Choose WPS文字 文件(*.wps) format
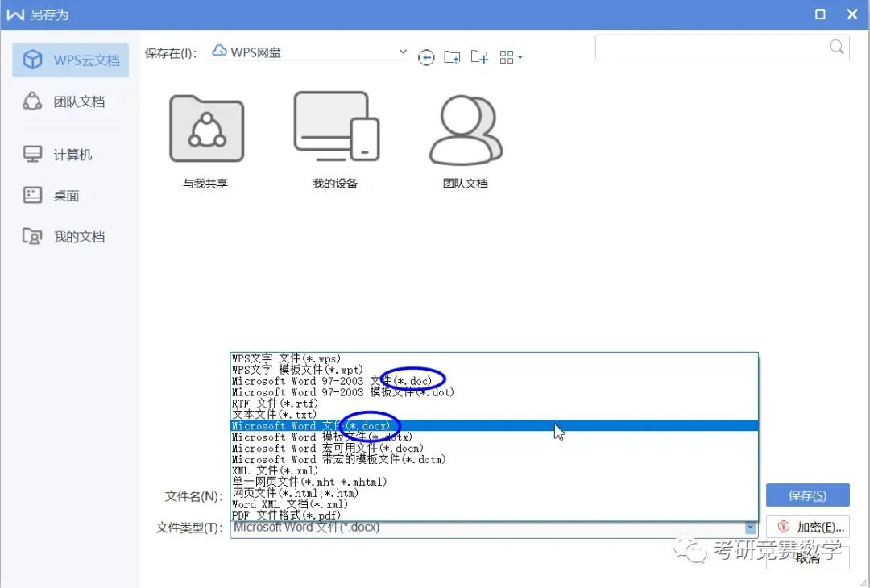Screen dimensions: 870x588 (x=494, y=358)
